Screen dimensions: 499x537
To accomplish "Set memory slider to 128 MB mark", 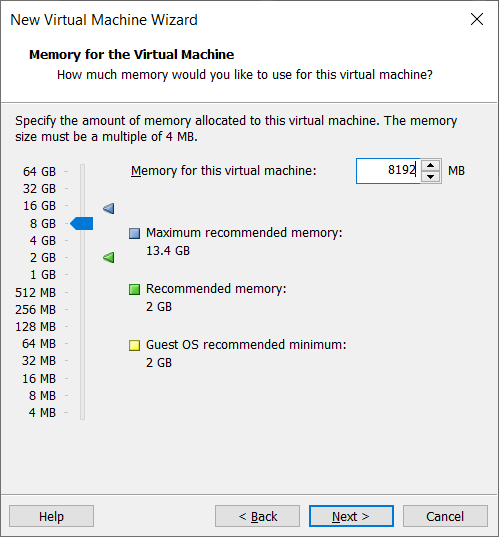I will (83, 327).
